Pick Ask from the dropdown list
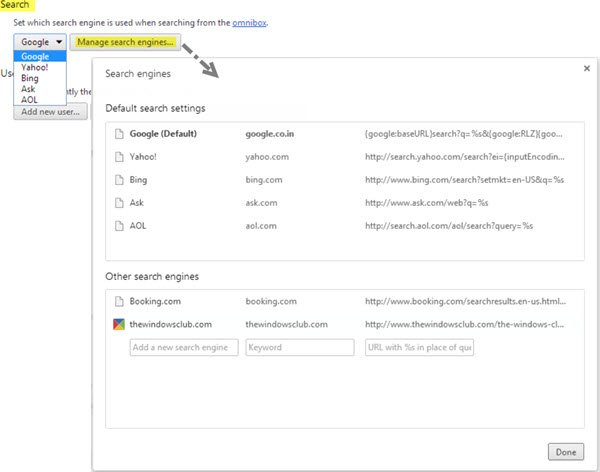Image resolution: width=600 pixels, height=472 pixels. click(x=28, y=88)
